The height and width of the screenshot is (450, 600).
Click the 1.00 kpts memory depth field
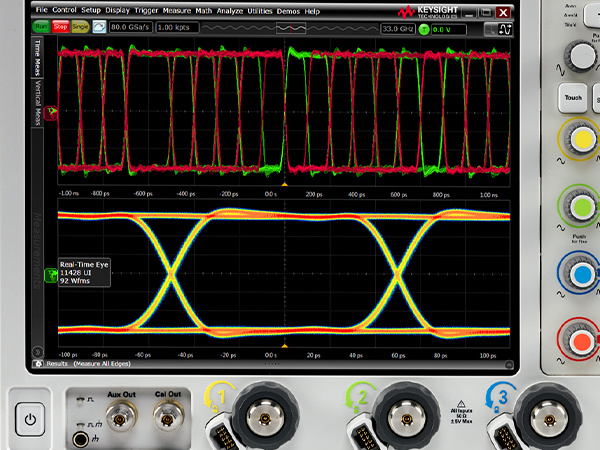[177, 28]
